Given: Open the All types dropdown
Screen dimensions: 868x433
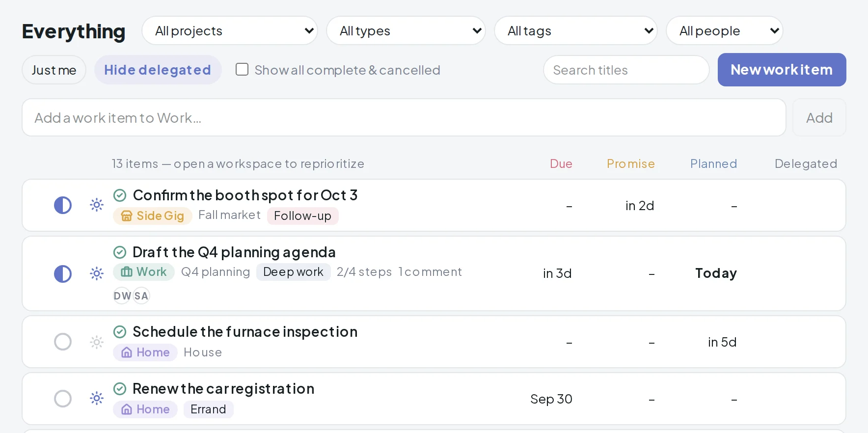Looking at the screenshot, I should (x=406, y=31).
